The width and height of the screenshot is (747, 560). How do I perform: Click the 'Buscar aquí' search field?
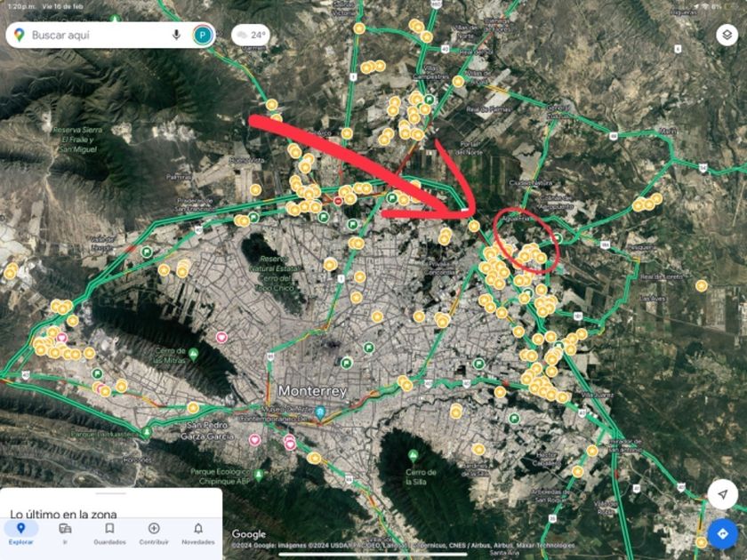point(110,35)
